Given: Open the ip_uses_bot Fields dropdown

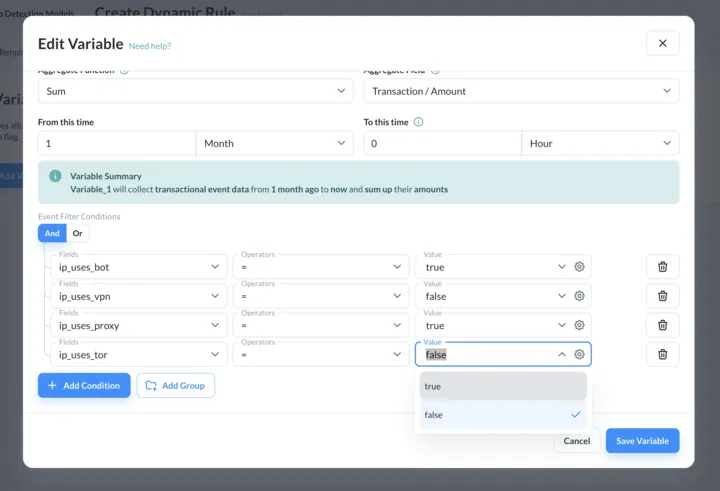Looking at the screenshot, I should click(139, 267).
